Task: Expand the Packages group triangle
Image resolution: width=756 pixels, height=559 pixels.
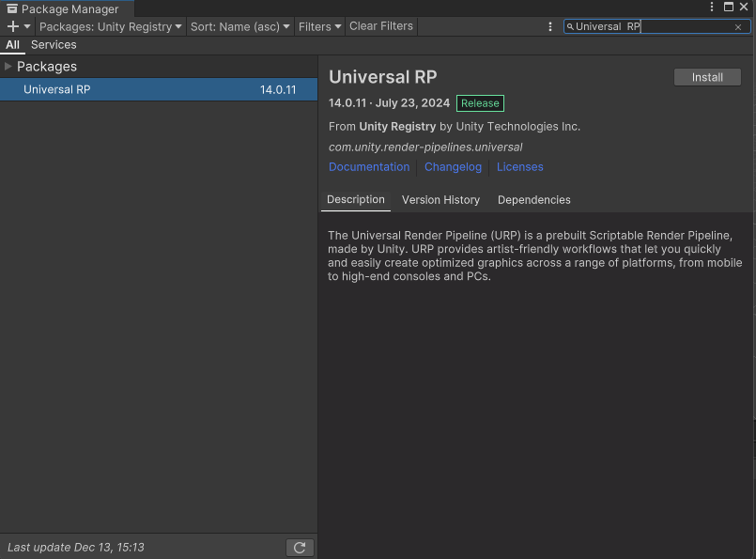Action: (x=8, y=66)
